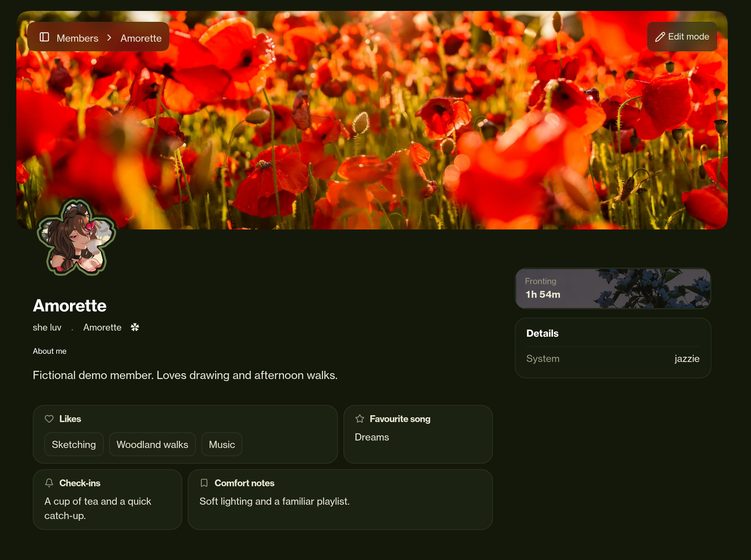The width and height of the screenshot is (751, 560).
Task: Click the "she luv" pronouns text
Action: coord(47,327)
